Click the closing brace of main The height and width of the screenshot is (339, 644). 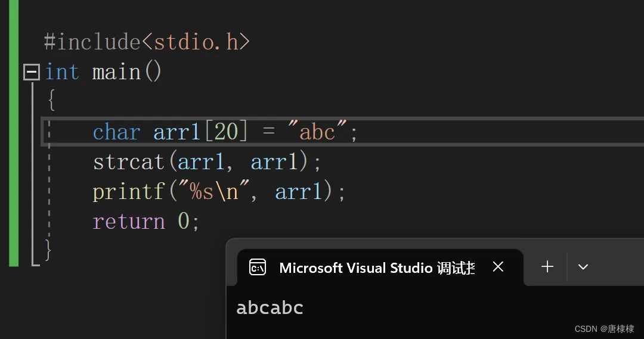point(49,249)
